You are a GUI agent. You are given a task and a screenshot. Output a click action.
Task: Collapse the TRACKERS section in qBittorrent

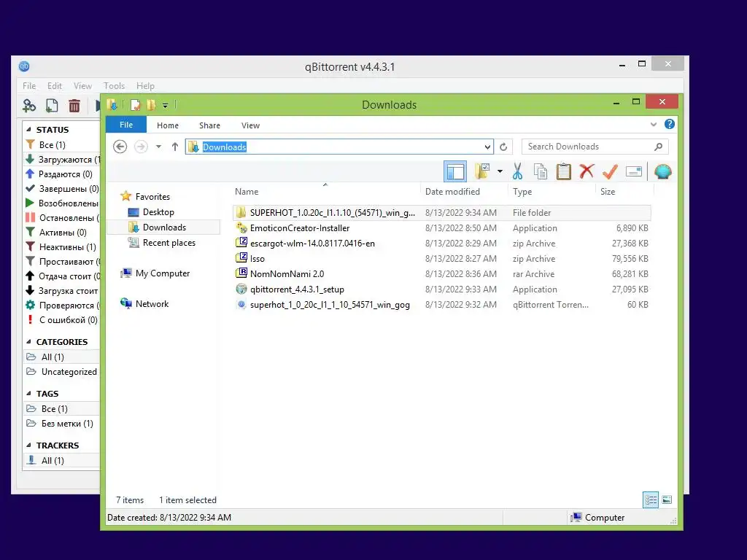[x=28, y=446]
